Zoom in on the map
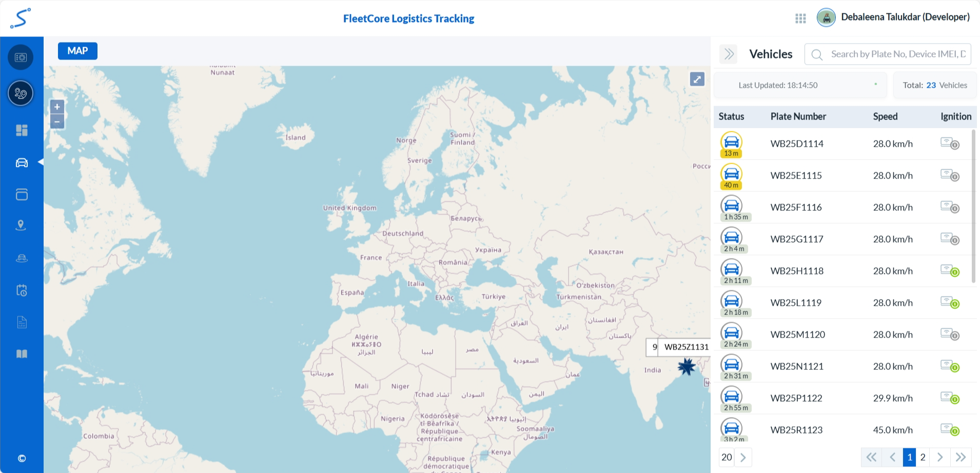This screenshot has height=473, width=980. coord(57,107)
